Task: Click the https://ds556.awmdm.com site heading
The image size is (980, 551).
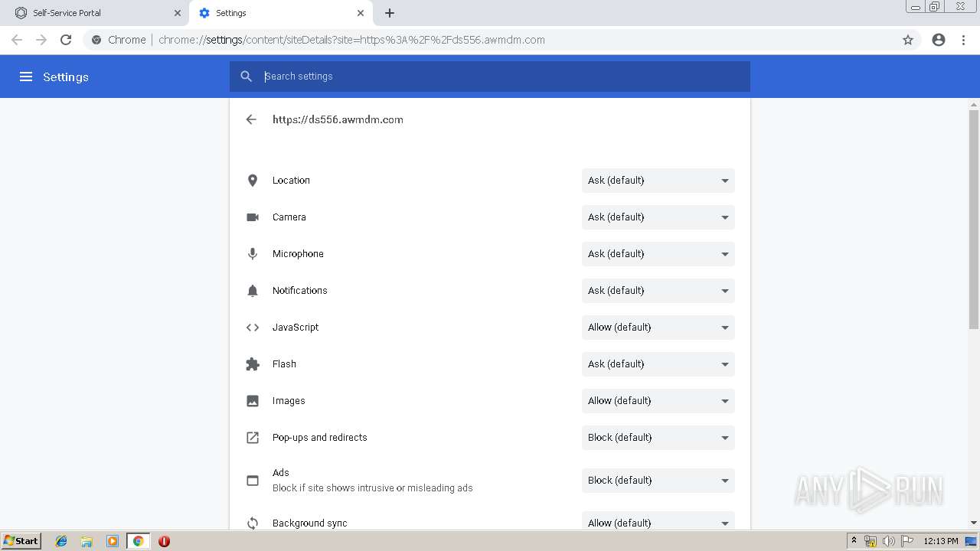Action: point(338,119)
